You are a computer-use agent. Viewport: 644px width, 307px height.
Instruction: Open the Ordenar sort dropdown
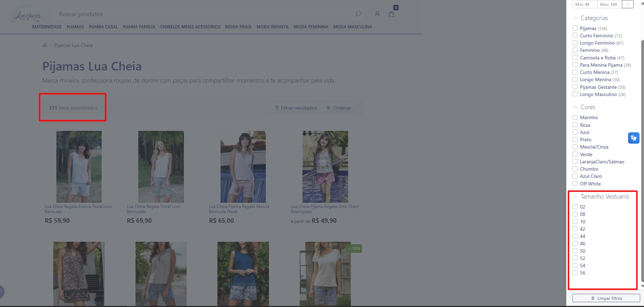tap(339, 108)
